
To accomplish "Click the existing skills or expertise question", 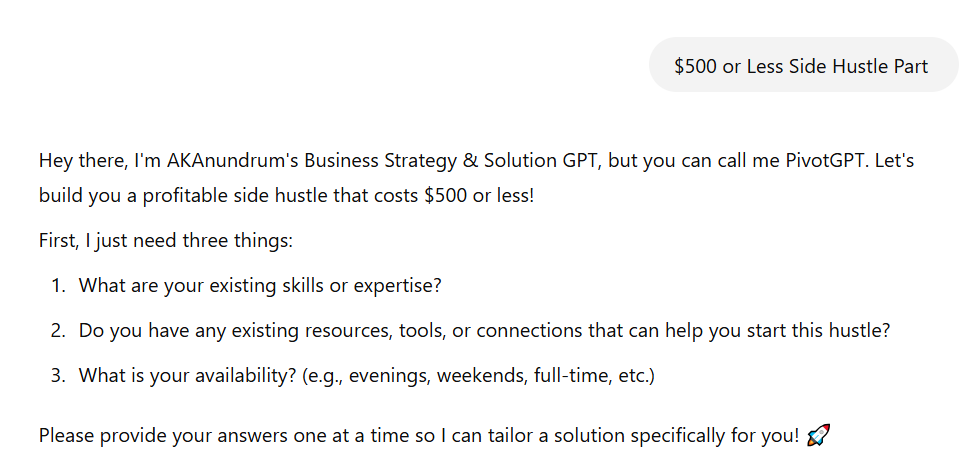I will point(260,285).
